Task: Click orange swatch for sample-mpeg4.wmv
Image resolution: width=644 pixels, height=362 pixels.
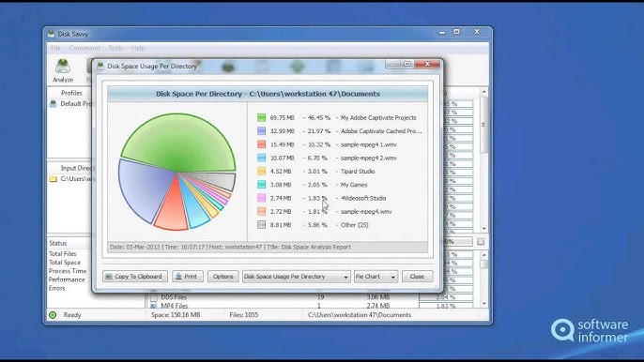Action: (x=261, y=211)
